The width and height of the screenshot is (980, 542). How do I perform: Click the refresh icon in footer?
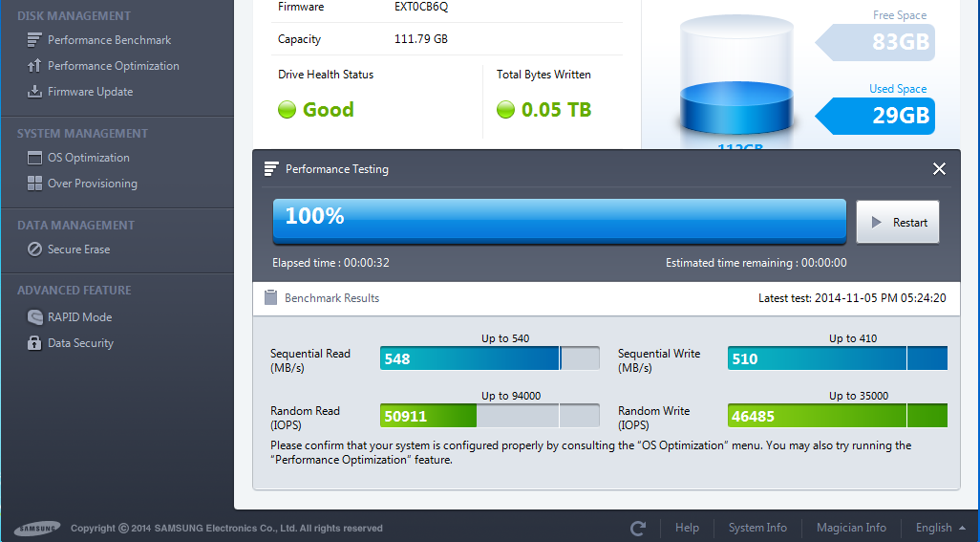click(638, 529)
